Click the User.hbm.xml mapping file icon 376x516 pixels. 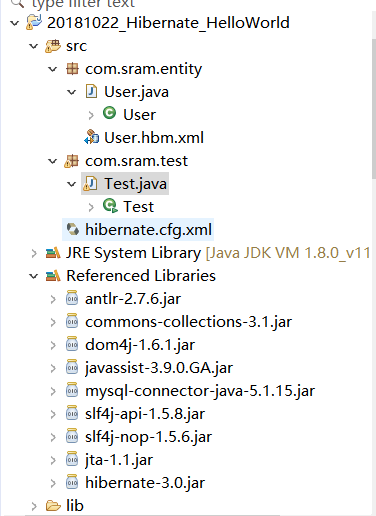pyautogui.click(x=91, y=137)
